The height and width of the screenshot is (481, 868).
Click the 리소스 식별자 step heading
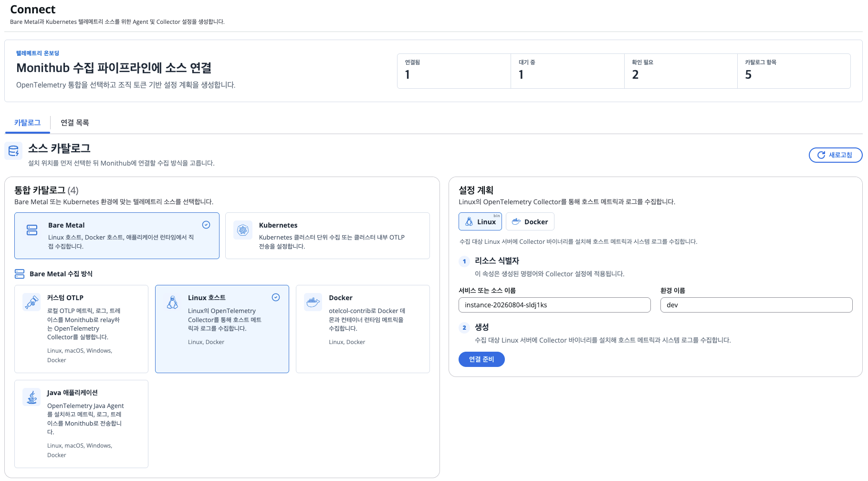click(497, 261)
